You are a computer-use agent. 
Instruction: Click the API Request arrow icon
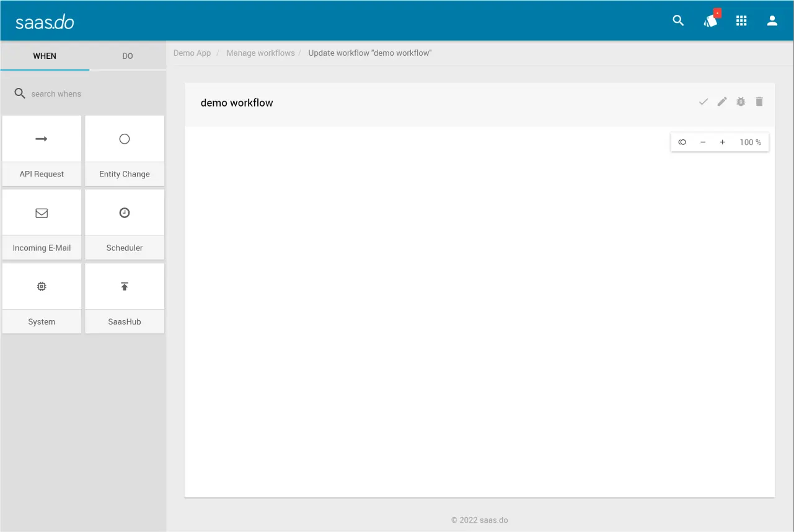point(42,139)
